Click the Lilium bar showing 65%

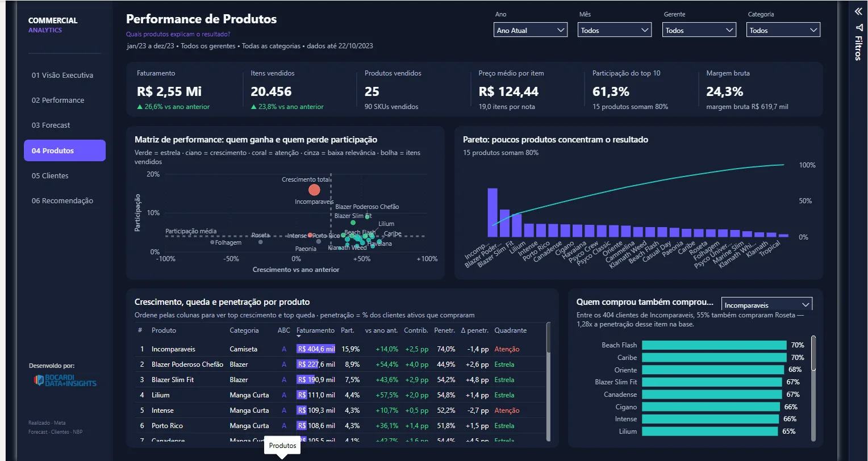point(709,431)
